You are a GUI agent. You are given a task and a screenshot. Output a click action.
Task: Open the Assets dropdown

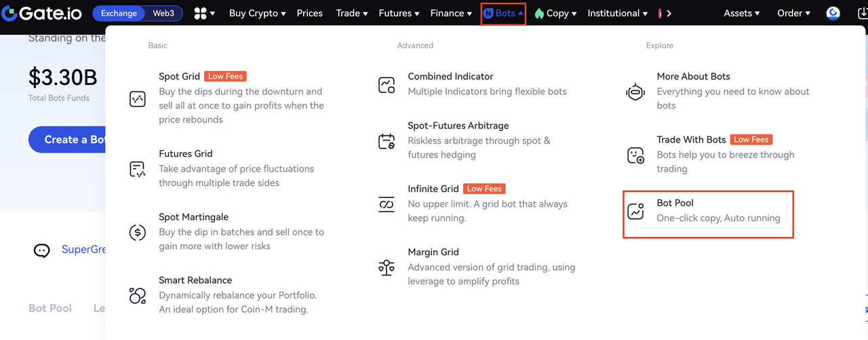pos(741,13)
